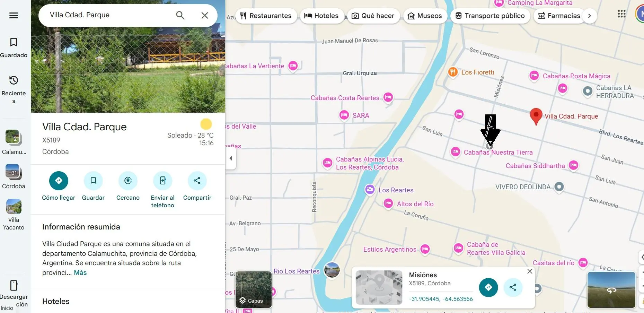Close the Misiónes info card
644x313 pixels.
[530, 271]
